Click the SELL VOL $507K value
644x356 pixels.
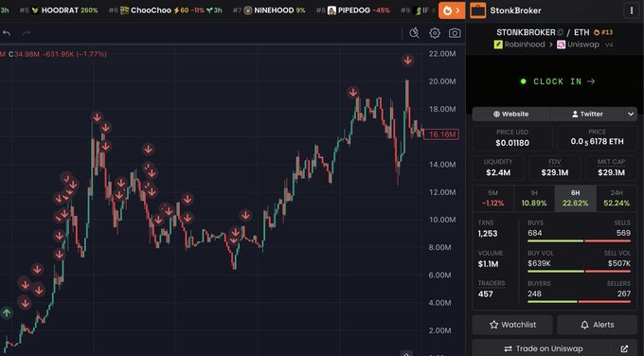619,263
